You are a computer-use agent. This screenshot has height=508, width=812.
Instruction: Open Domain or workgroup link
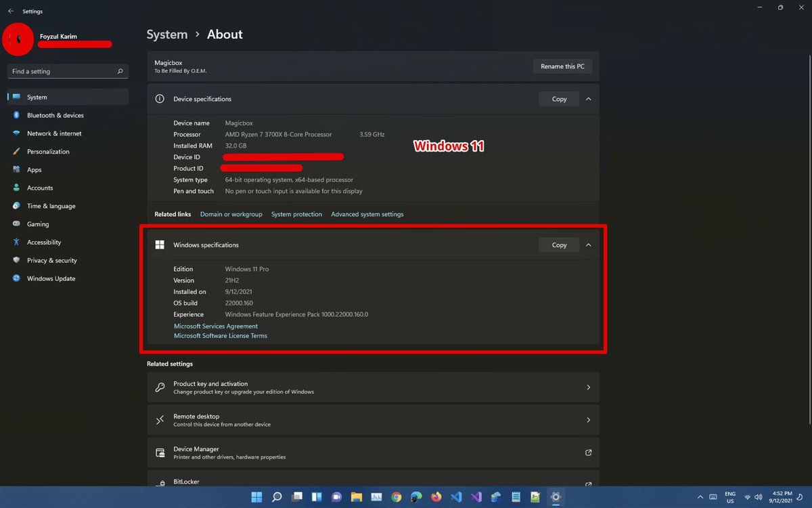(231, 214)
